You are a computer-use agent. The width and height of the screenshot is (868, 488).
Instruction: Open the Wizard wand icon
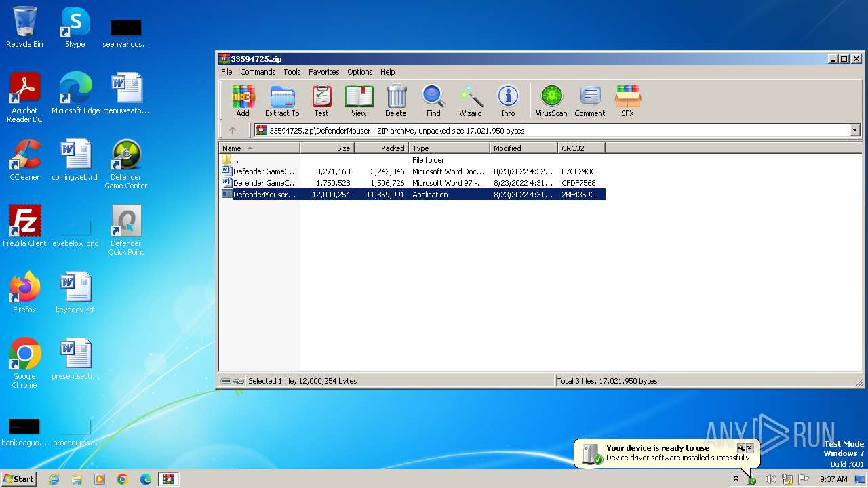(x=471, y=100)
